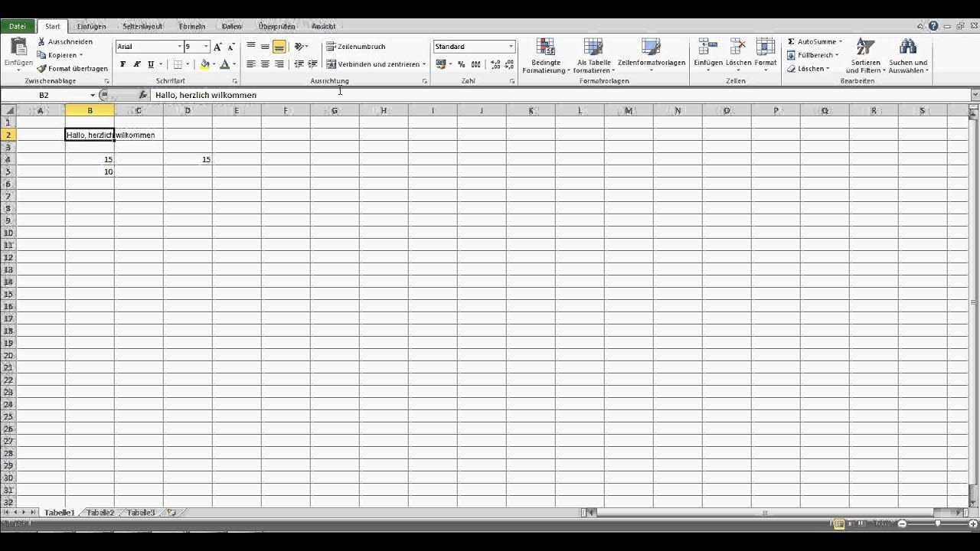Right-align the cell text
980x551 pixels.
coord(279,64)
